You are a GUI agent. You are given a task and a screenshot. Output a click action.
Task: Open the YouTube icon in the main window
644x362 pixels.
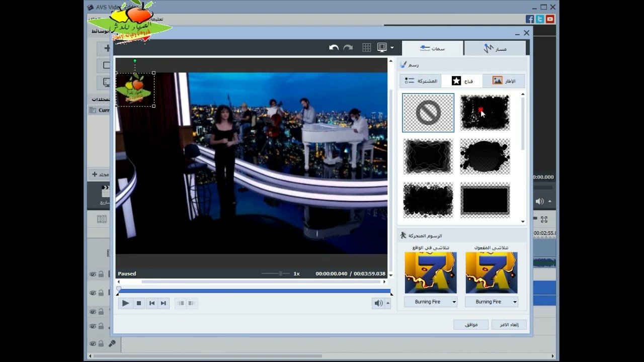pos(550,19)
